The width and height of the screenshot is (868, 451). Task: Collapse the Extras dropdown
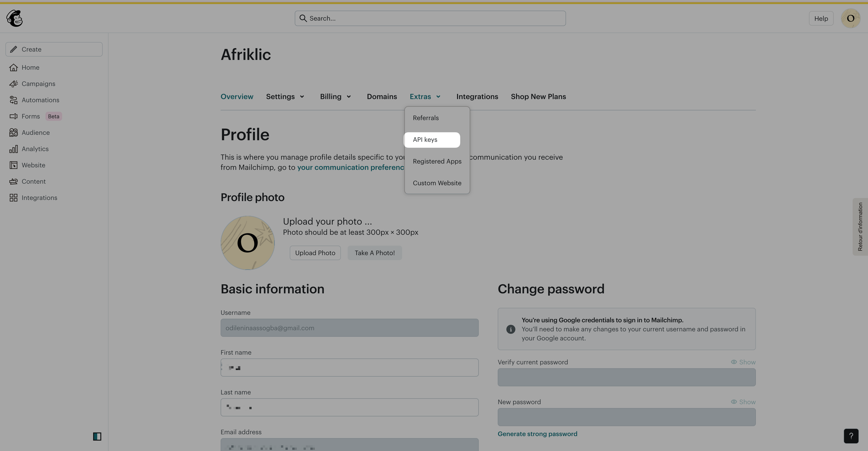coord(425,97)
